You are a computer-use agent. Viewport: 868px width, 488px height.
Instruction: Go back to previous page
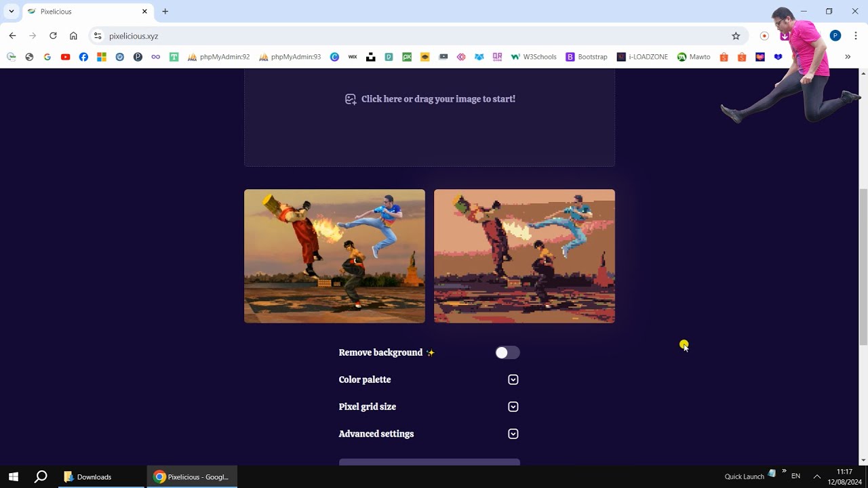coord(12,36)
